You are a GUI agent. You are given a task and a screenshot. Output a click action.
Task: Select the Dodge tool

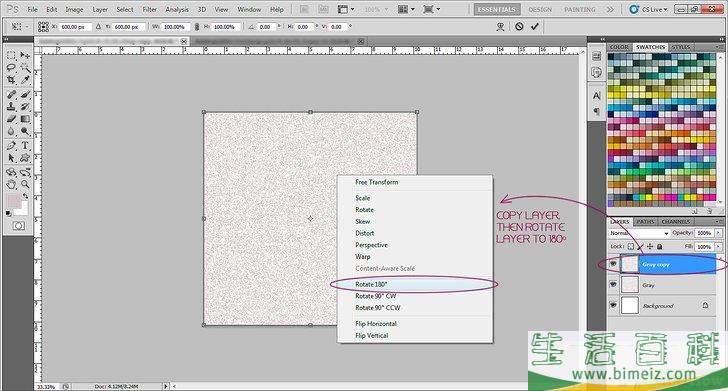click(25, 131)
